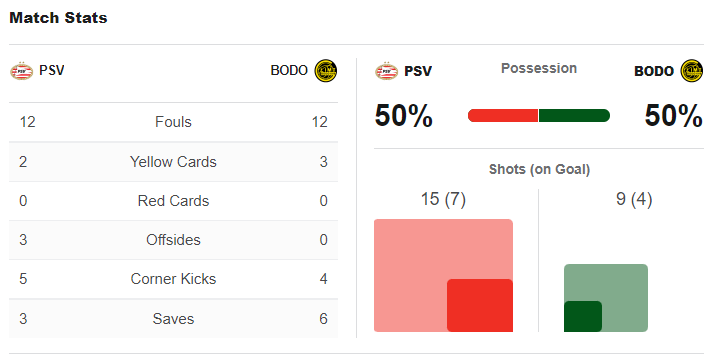This screenshot has width=708, height=362.
Task: Click the red half of possession bar
Action: coord(503,116)
